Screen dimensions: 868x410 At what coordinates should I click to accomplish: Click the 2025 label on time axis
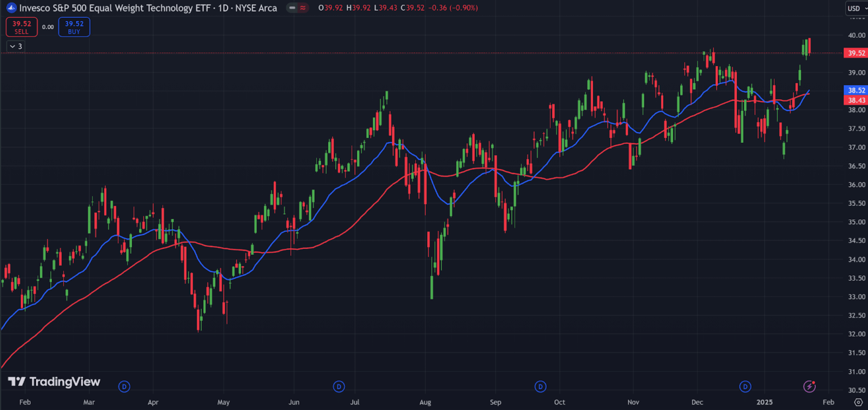(x=764, y=402)
